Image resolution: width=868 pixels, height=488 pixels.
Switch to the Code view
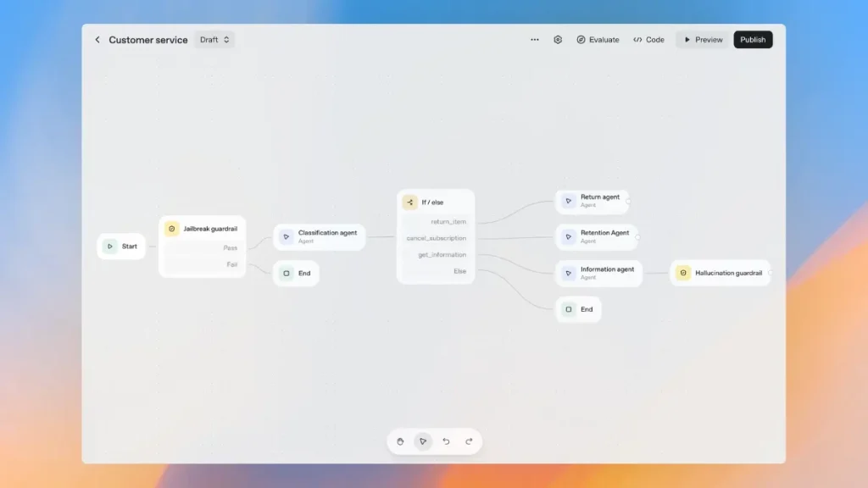click(648, 39)
